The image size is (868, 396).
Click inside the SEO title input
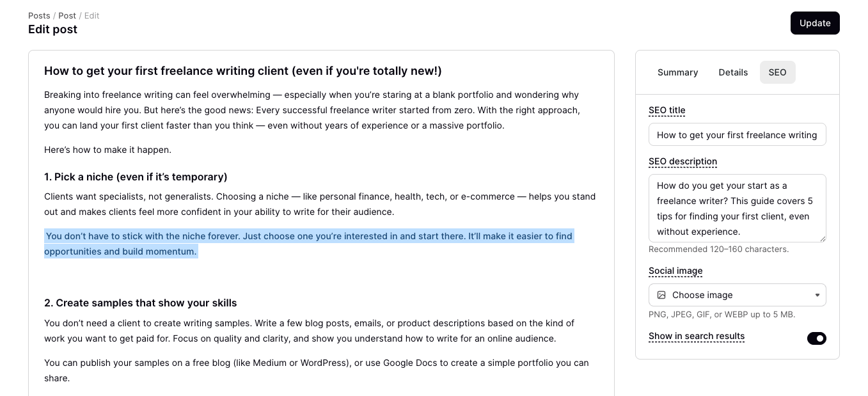(737, 134)
